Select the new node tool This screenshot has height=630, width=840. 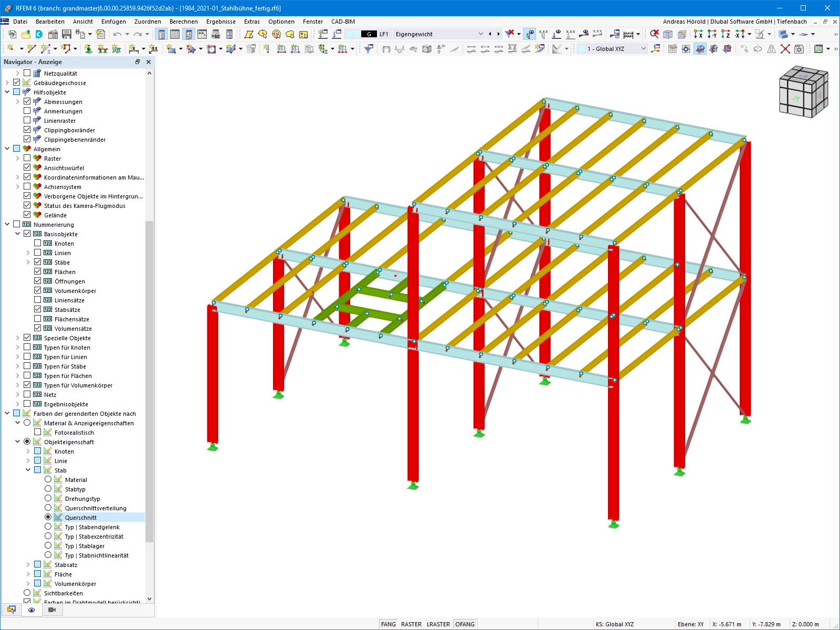(x=10, y=49)
